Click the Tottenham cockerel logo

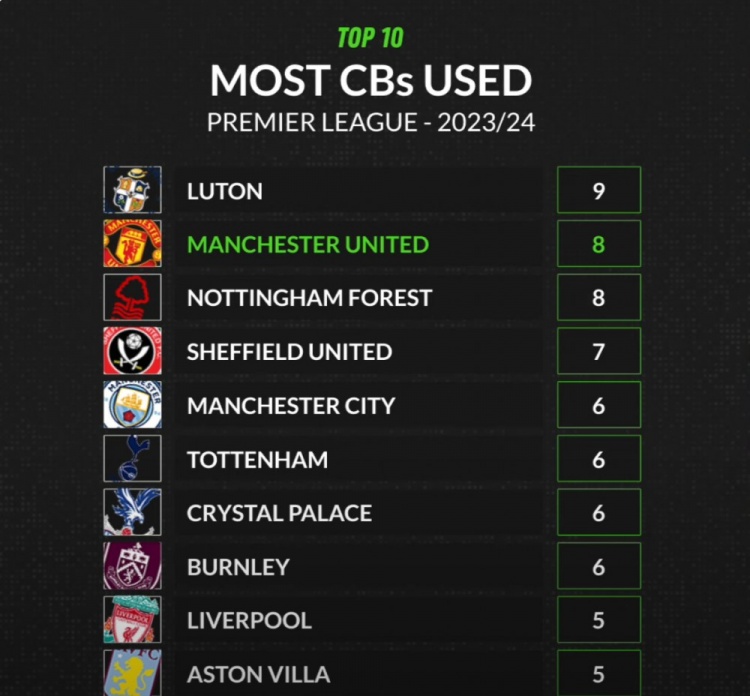[132, 460]
